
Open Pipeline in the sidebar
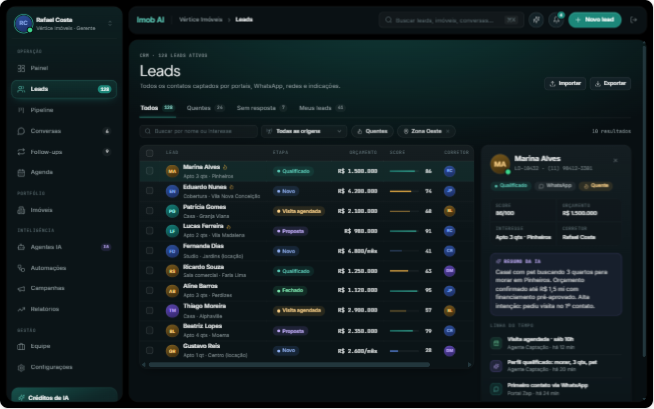pyautogui.click(x=64, y=110)
